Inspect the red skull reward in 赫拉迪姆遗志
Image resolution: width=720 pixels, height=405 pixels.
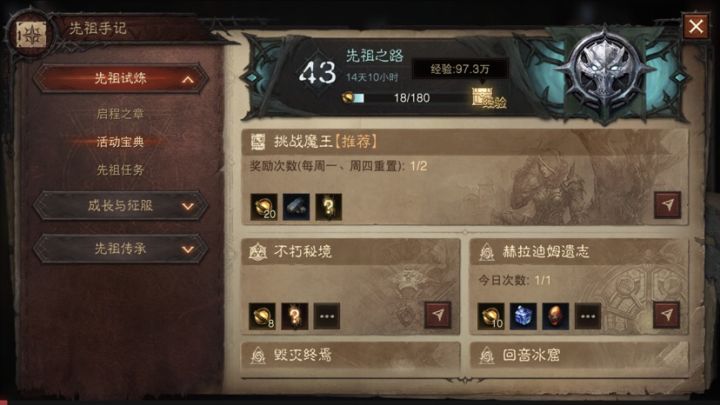tap(555, 316)
